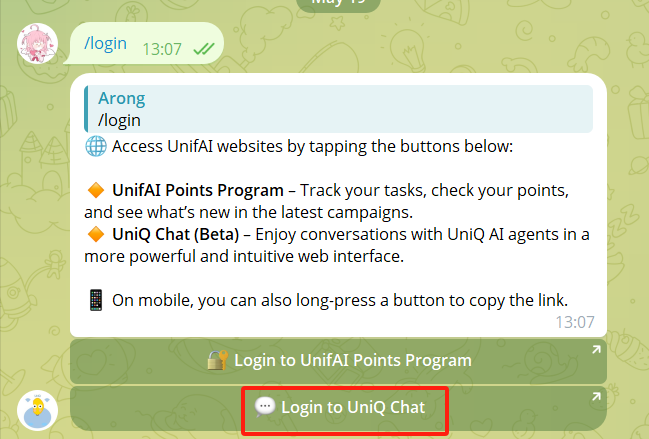Screen dimensions: 649x439
Task: Click the Arong name in reply quote
Action: [x=122, y=98]
